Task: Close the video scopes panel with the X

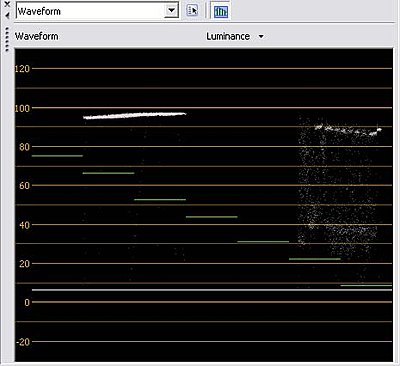Action: (7, 4)
